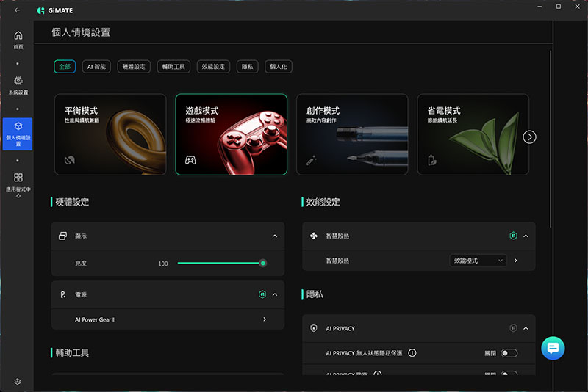Open AI Power Gear II details arrow
The image size is (588, 392).
tap(264, 320)
